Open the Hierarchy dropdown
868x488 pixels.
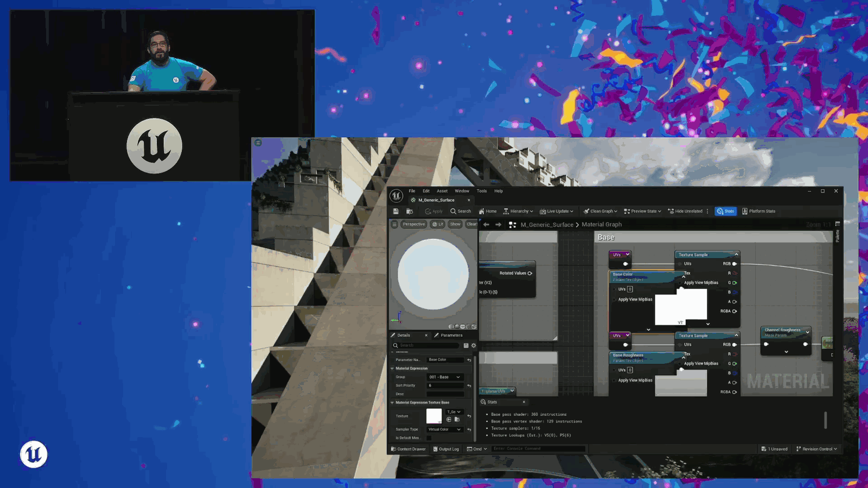pyautogui.click(x=518, y=211)
